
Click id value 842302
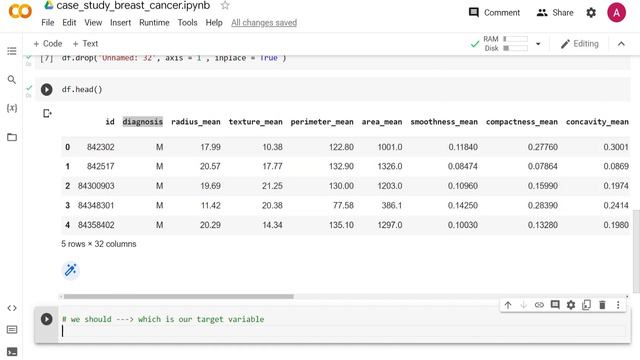tap(100, 147)
